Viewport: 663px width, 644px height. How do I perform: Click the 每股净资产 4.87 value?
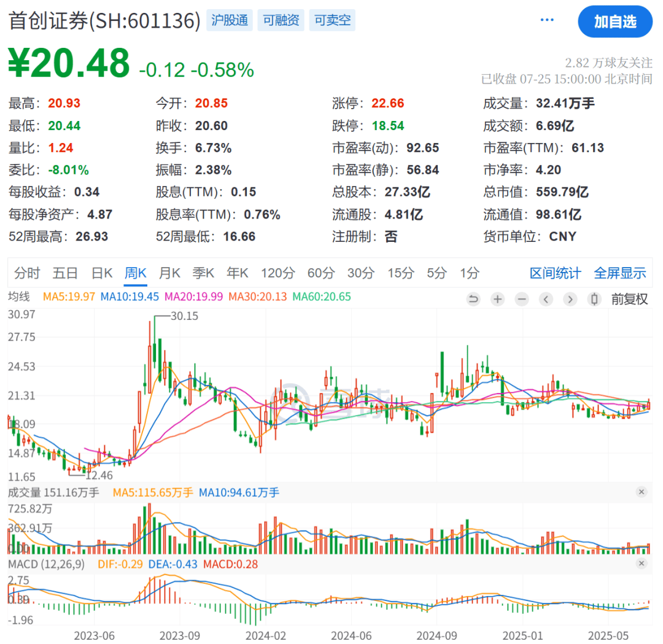100,214
